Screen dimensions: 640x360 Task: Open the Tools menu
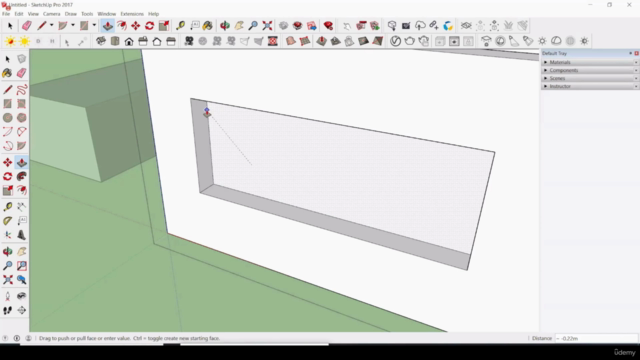[x=87, y=14]
